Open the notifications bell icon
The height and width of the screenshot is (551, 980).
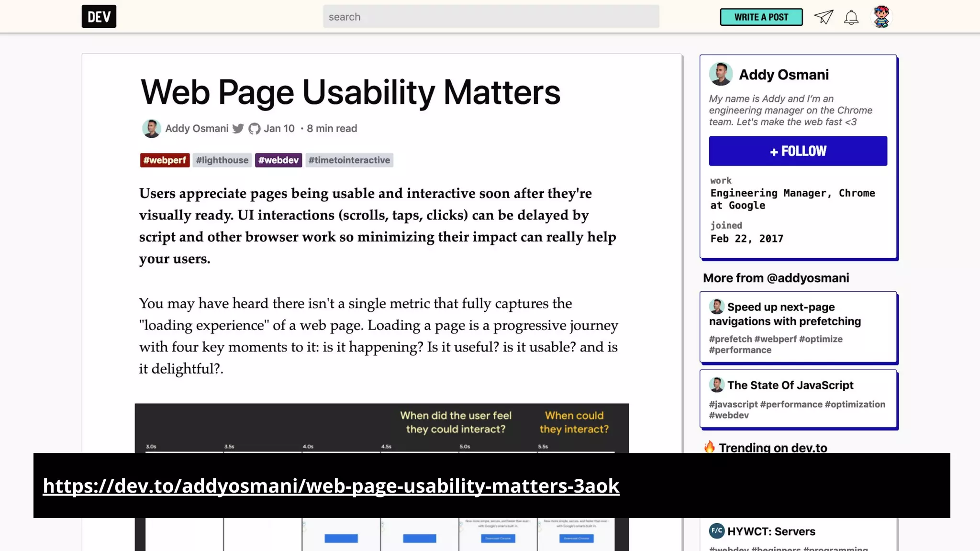(x=851, y=18)
